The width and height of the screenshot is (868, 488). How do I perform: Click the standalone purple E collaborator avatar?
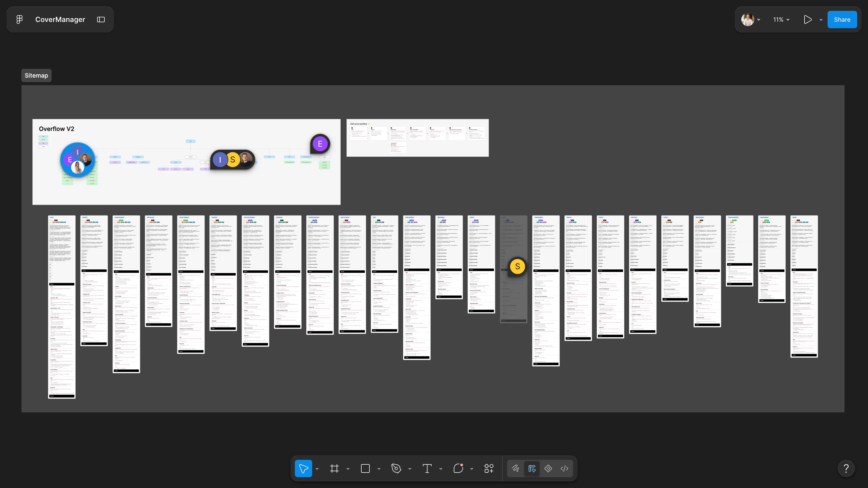pyautogui.click(x=320, y=144)
